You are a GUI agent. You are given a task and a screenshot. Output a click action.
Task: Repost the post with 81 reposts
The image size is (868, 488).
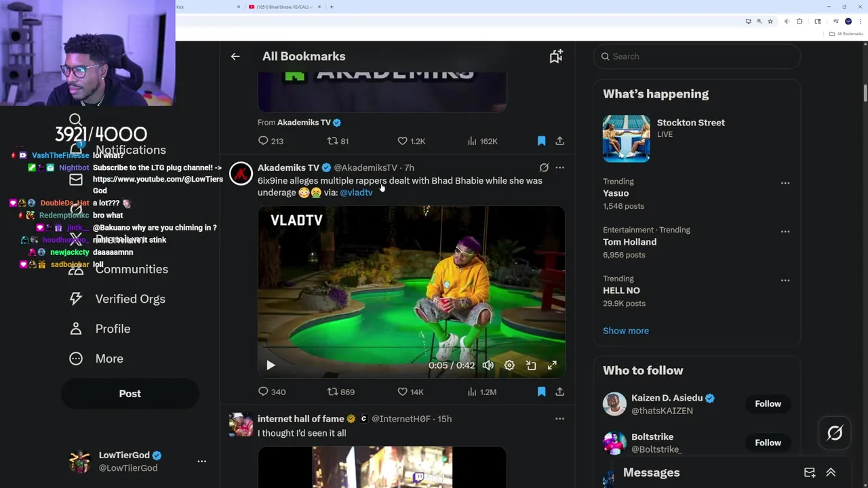coord(338,141)
